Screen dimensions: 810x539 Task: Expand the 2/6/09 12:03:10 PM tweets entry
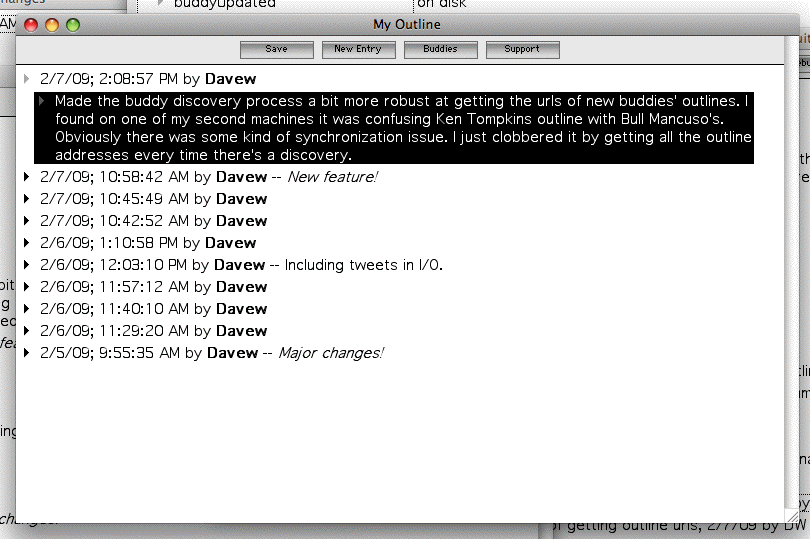pos(27,265)
